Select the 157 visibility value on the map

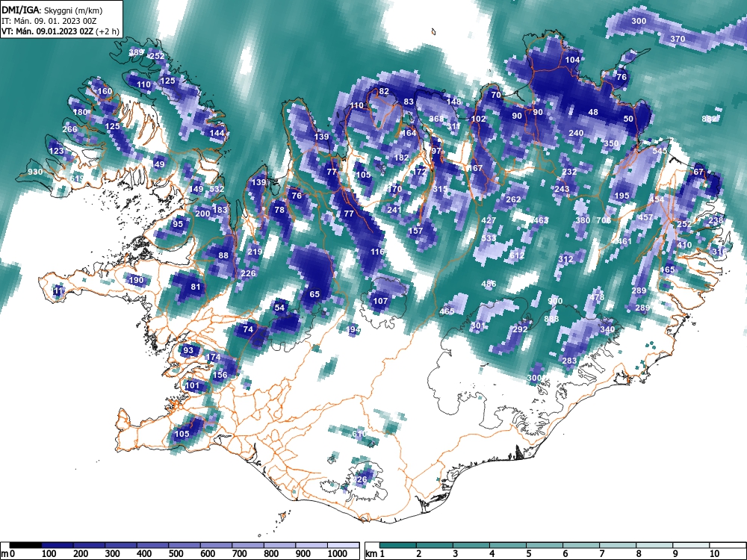[x=415, y=231]
